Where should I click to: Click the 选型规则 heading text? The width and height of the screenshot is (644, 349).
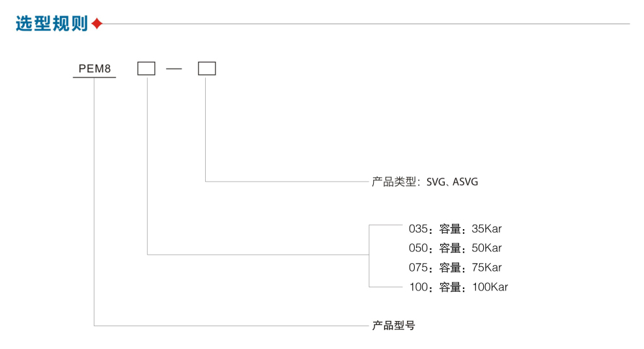pos(51,24)
